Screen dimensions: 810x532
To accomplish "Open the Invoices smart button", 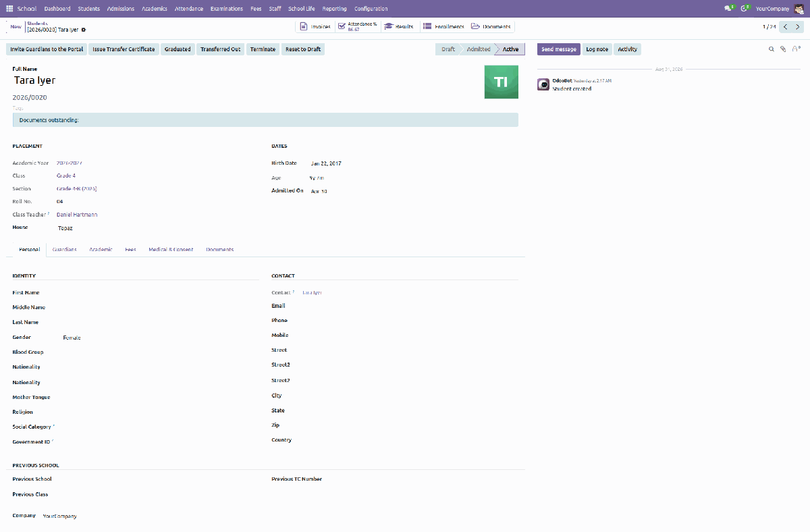I will (315, 26).
